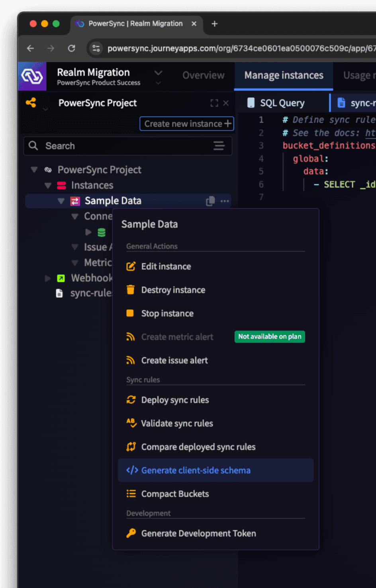Open the search filter lines icon
Image resolution: width=376 pixels, height=588 pixels.
pyautogui.click(x=219, y=146)
